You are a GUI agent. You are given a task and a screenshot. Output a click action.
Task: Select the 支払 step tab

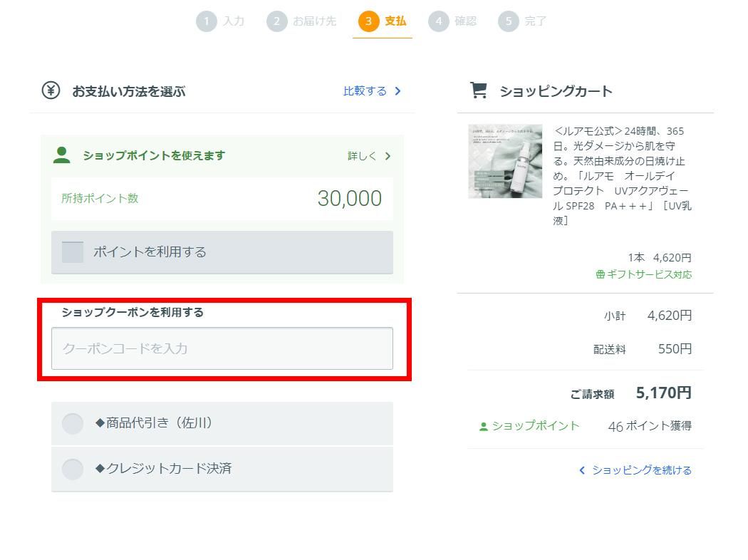(383, 21)
